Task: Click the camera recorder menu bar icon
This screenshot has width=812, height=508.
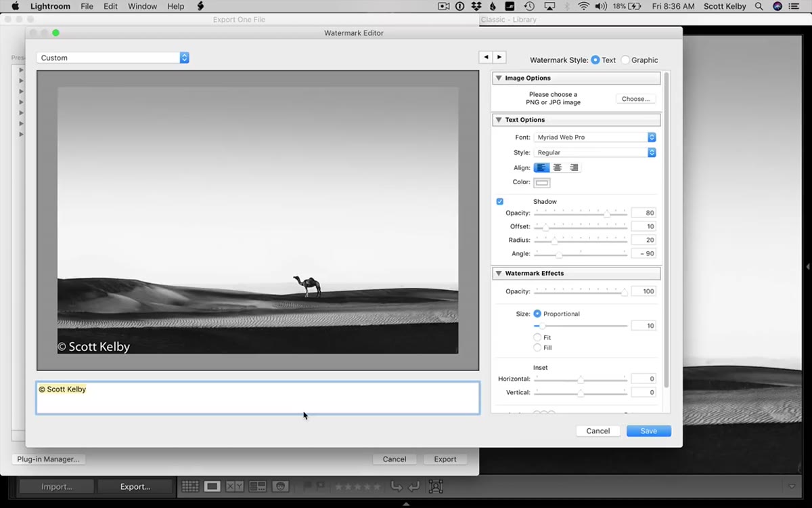Action: (444, 6)
